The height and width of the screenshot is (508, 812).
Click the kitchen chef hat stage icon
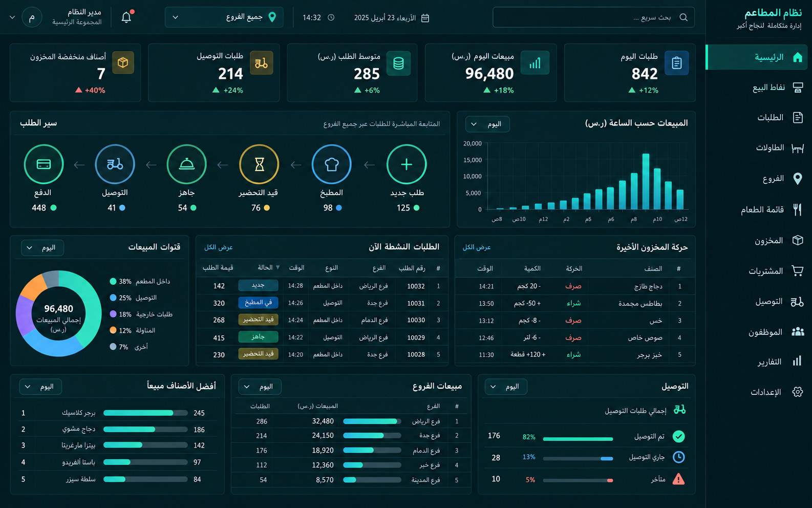[332, 164]
